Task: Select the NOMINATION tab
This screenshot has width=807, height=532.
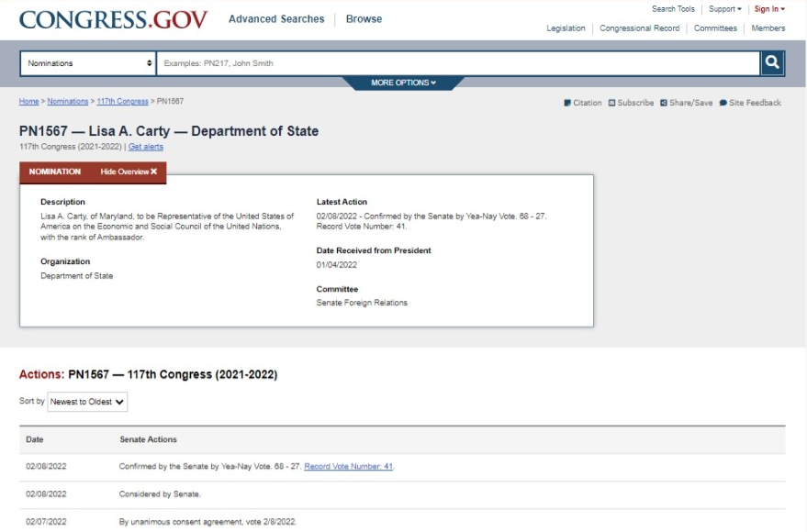Action: click(54, 172)
